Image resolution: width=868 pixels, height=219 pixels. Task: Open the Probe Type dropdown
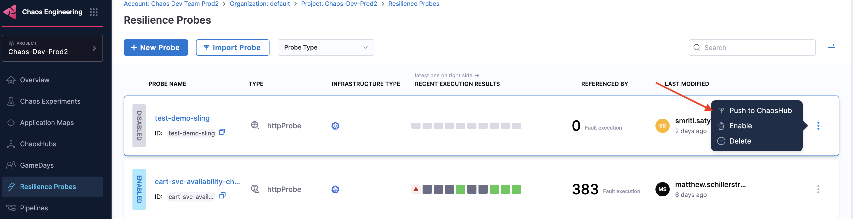click(325, 48)
